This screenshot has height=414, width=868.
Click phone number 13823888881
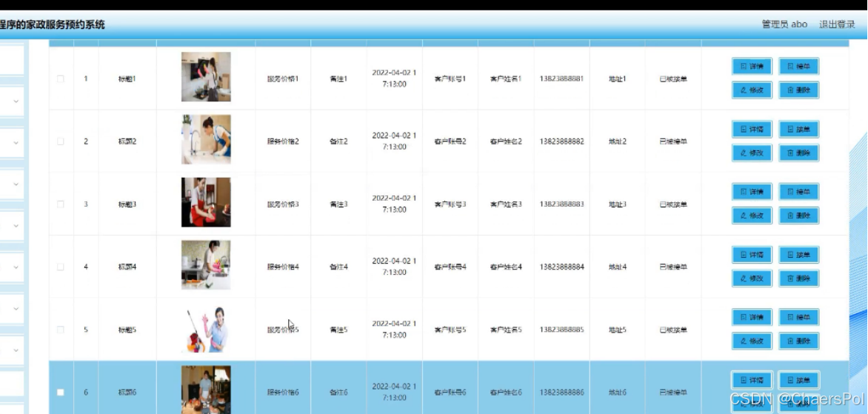[x=561, y=79]
